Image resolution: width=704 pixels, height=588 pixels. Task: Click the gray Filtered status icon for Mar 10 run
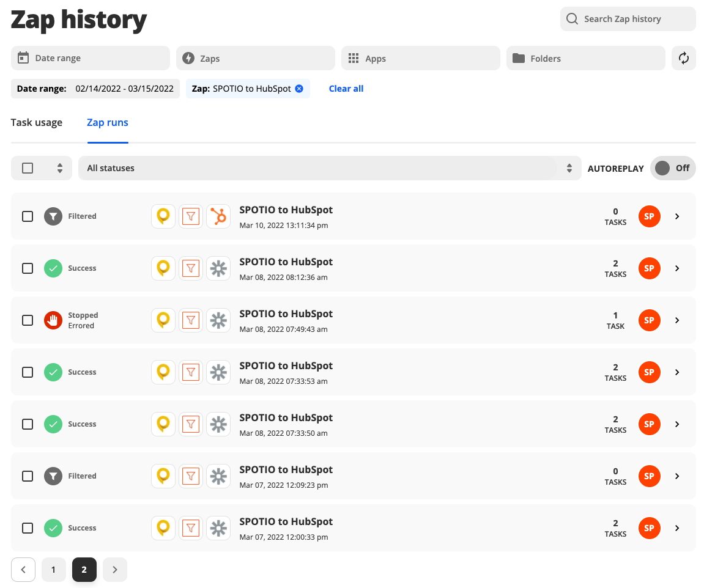tap(53, 216)
